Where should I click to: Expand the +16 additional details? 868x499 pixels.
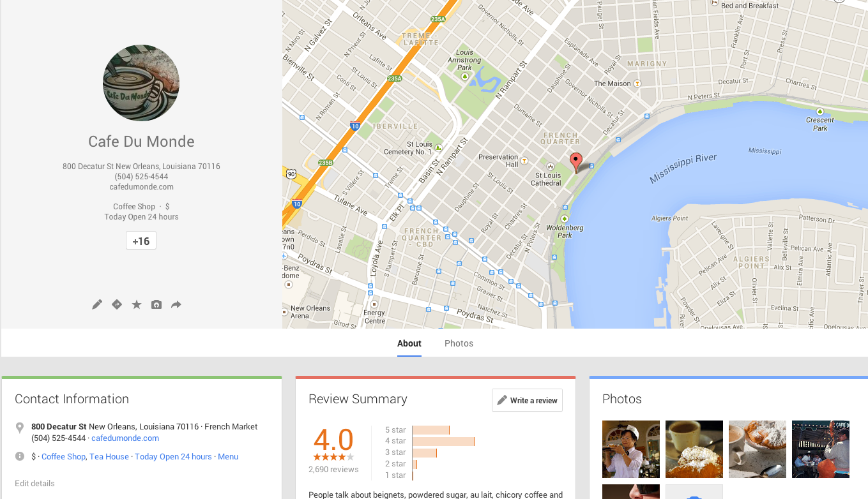141,241
